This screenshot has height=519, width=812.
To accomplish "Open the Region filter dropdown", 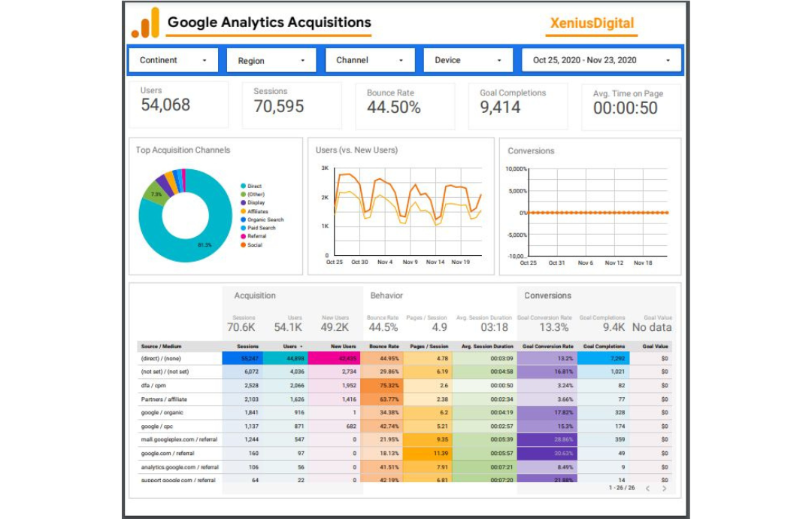I will tap(271, 60).
